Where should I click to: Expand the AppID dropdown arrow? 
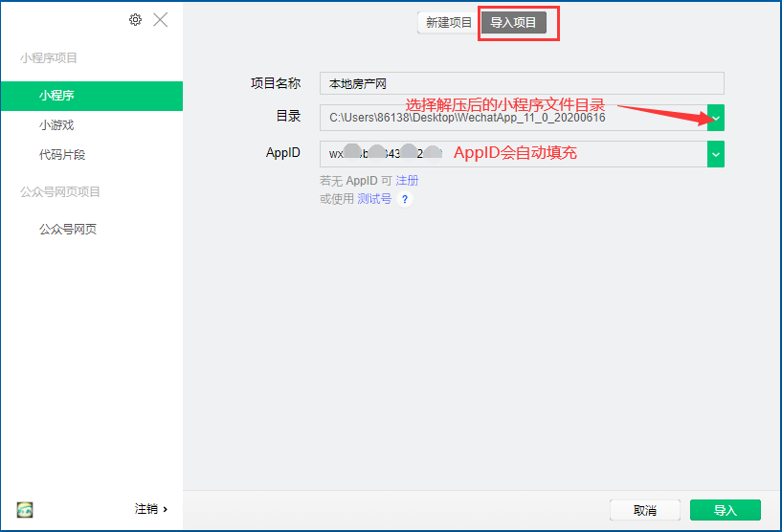(716, 154)
